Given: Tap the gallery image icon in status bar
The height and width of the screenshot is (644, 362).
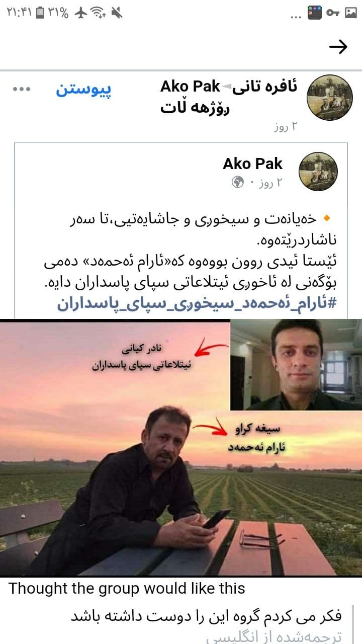Looking at the screenshot, I should (350, 13).
